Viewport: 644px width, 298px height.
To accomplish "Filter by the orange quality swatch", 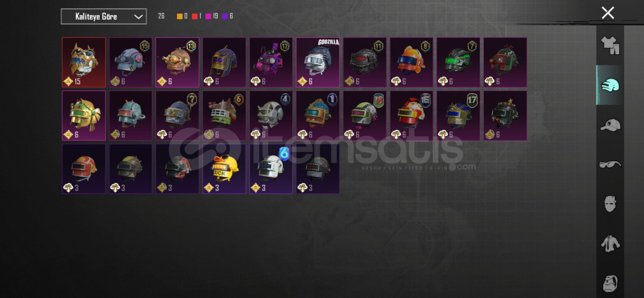I will 180,16.
